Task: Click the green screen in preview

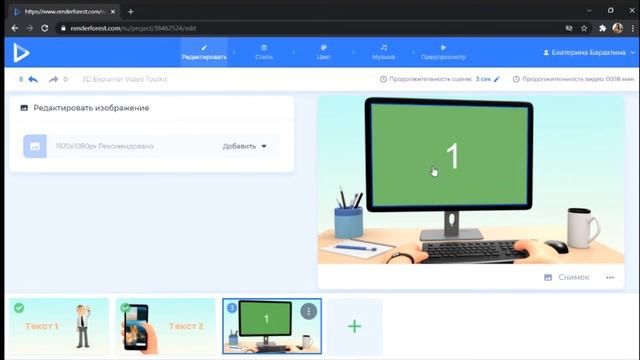Action: click(x=450, y=155)
